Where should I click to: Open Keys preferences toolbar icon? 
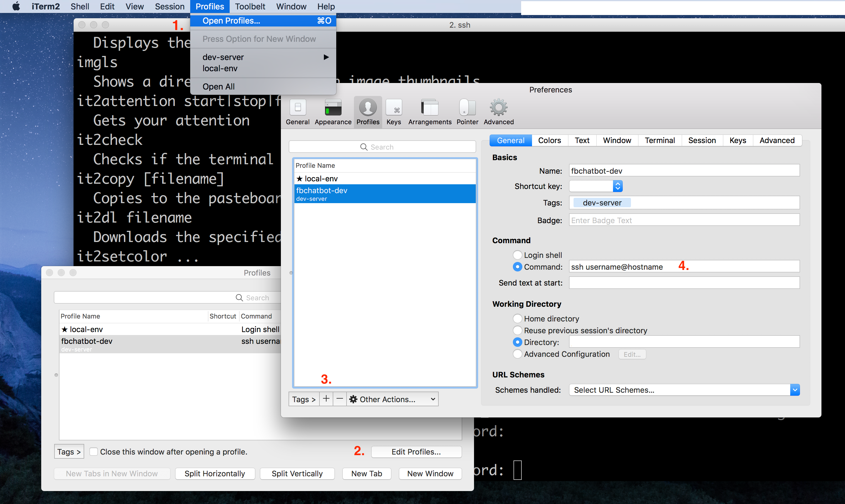point(394,112)
